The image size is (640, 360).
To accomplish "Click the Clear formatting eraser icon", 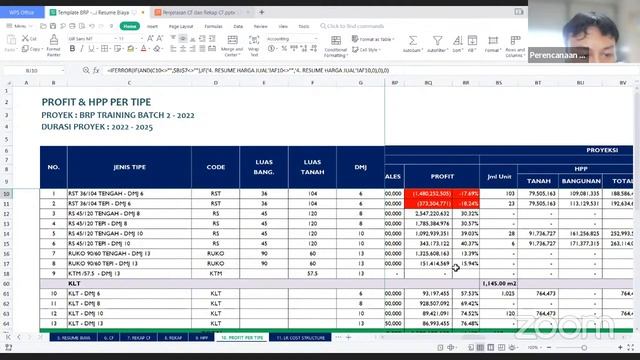I will coord(157,49).
